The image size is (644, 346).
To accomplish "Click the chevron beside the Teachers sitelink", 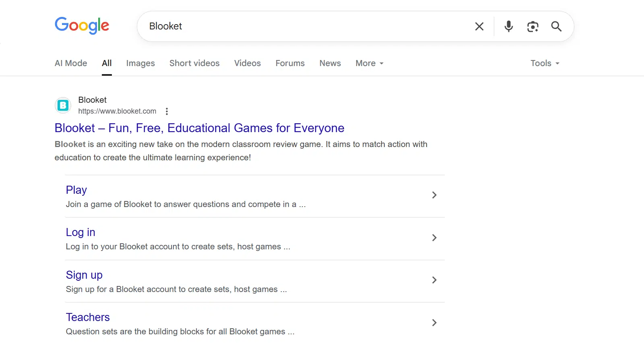I will click(x=434, y=323).
